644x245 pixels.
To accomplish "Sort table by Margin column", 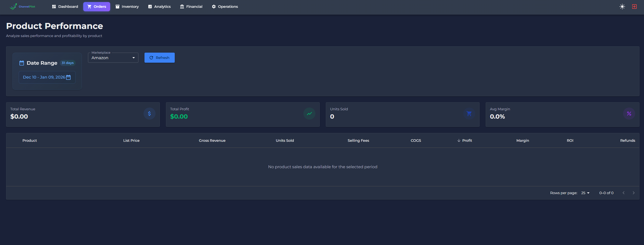I will tap(522, 141).
